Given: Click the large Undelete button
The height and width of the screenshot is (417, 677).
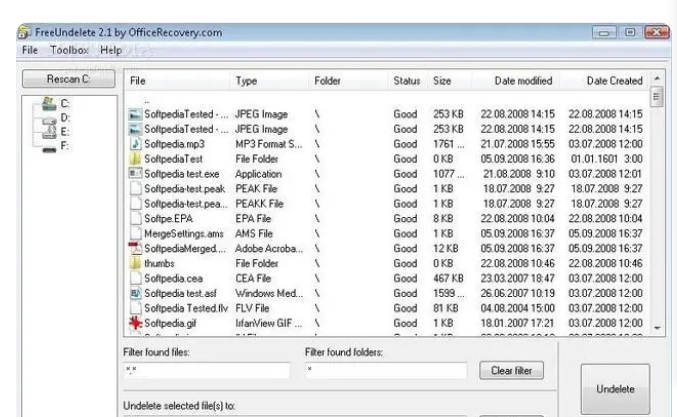Looking at the screenshot, I should pyautogui.click(x=615, y=389).
